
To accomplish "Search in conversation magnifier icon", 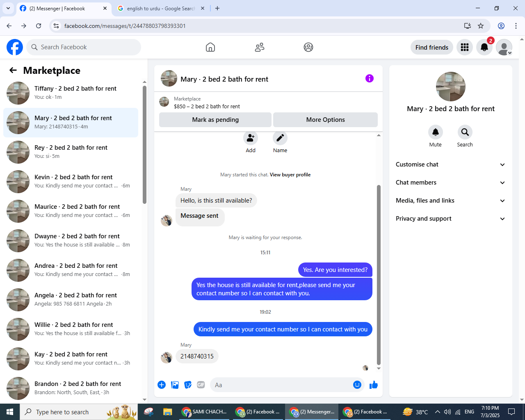I will pos(465,132).
